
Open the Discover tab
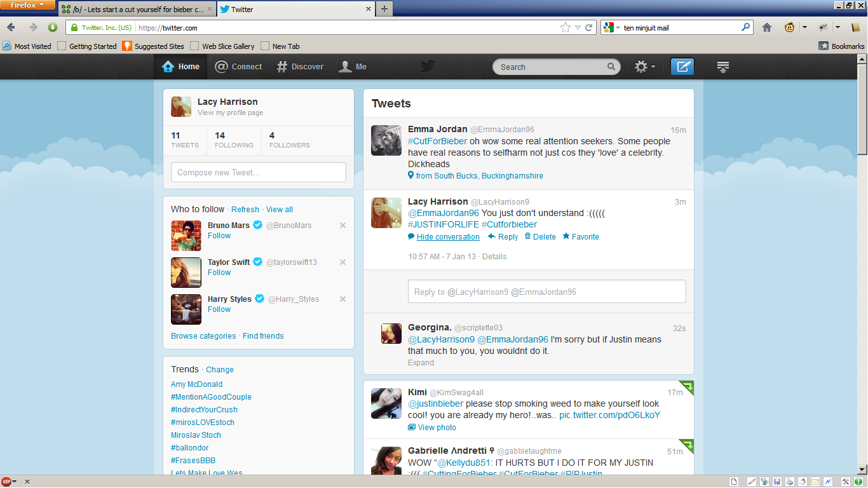[x=300, y=67]
